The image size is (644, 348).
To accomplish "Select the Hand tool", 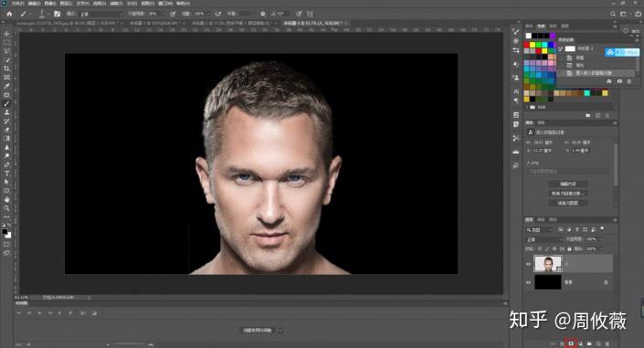I will (6, 199).
